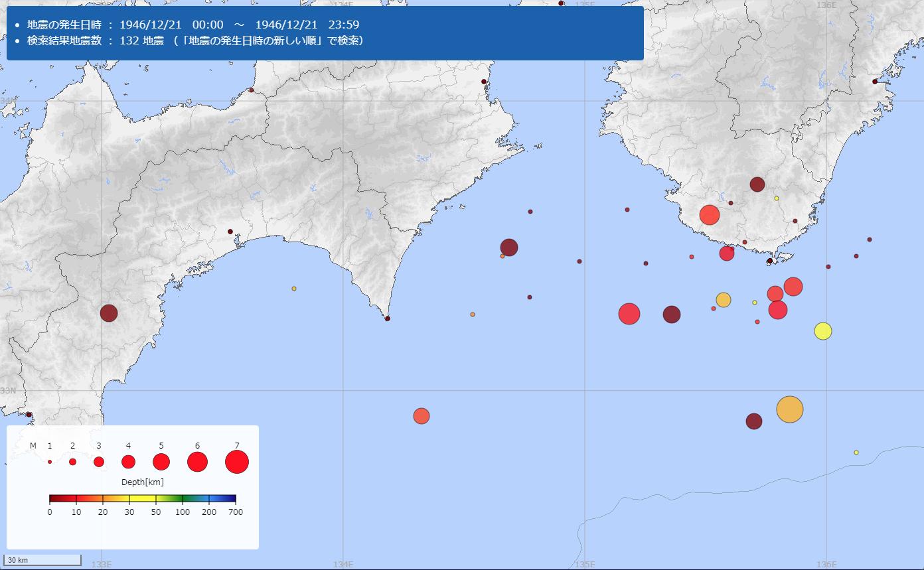
Task: Click the dark red circle next to the largest orange circle
Action: (754, 421)
